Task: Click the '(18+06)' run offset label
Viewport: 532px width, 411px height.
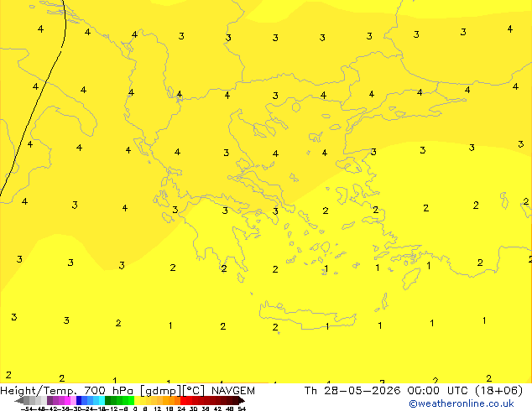Action: click(498, 391)
